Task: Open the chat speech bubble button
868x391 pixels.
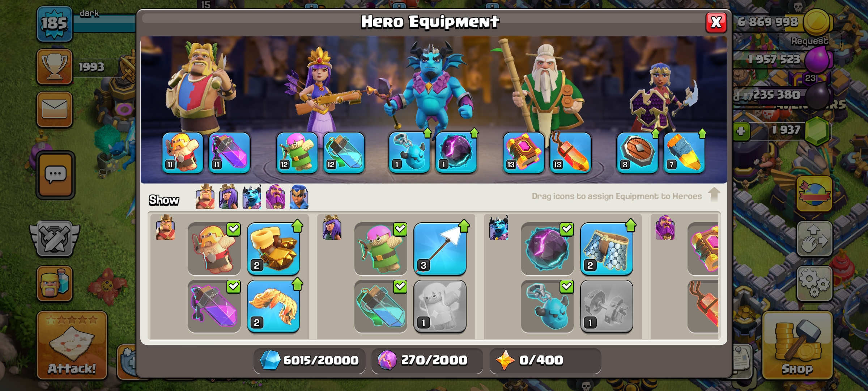Action: coord(55,175)
